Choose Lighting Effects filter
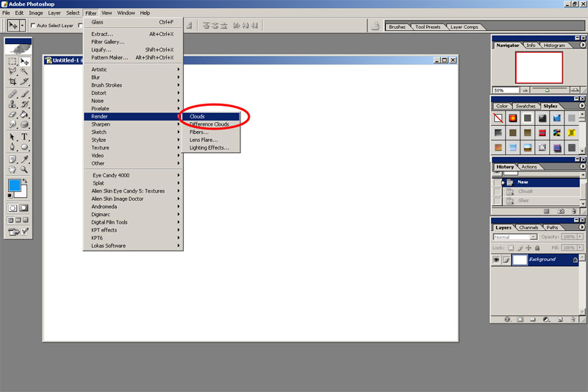 [x=211, y=148]
